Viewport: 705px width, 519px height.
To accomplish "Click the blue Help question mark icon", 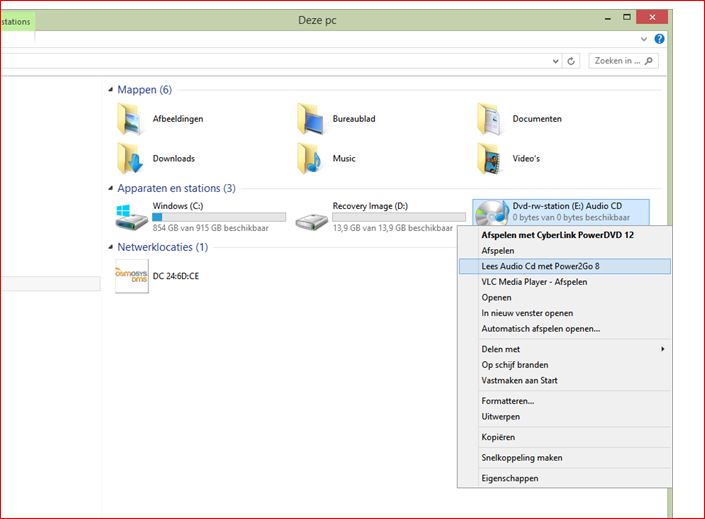I will [659, 39].
